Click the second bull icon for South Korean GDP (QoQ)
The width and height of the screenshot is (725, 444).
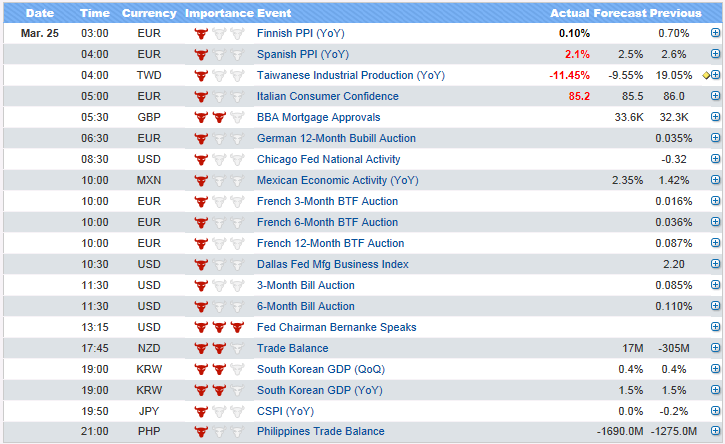coord(219,369)
